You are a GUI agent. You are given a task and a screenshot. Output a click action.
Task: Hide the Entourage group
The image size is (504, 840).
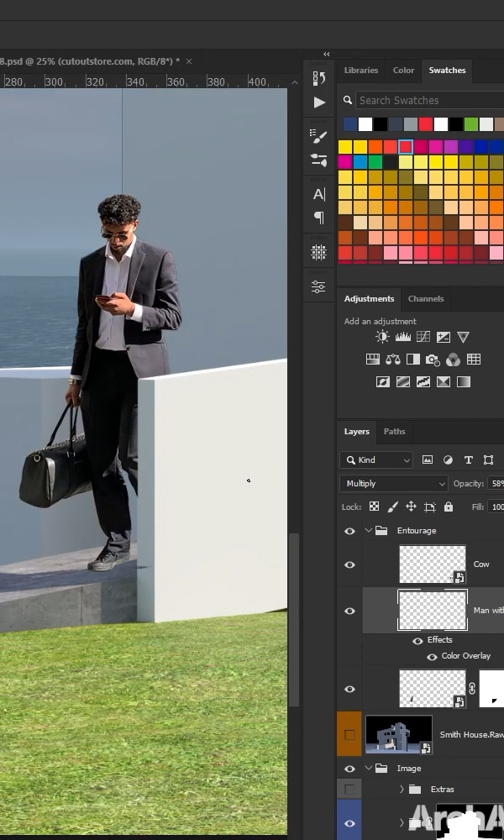[x=349, y=531]
